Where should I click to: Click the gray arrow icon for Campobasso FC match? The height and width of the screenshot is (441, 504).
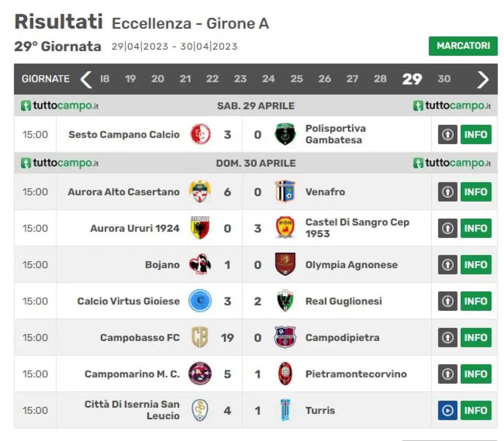447,337
